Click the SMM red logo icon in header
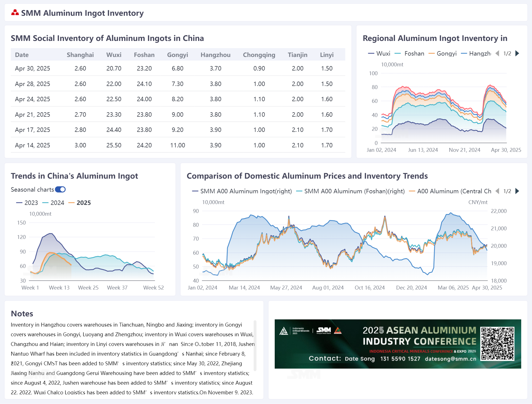The width and height of the screenshot is (532, 404). [15, 12]
